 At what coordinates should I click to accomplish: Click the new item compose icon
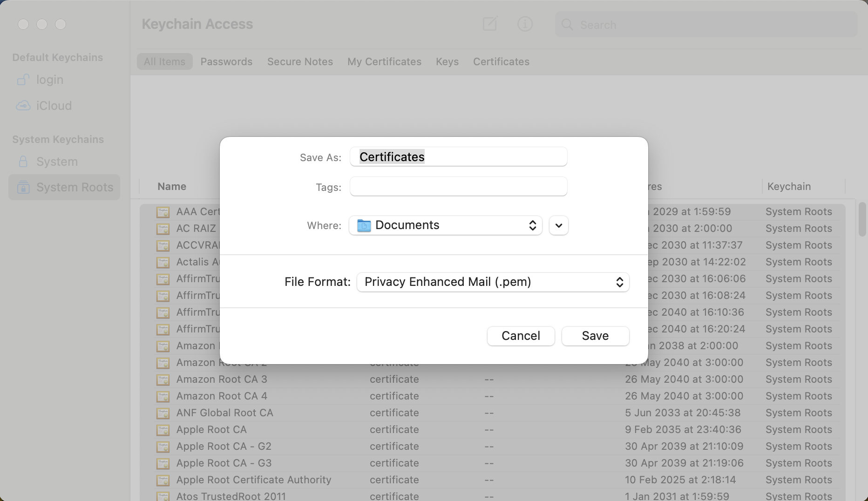490,24
